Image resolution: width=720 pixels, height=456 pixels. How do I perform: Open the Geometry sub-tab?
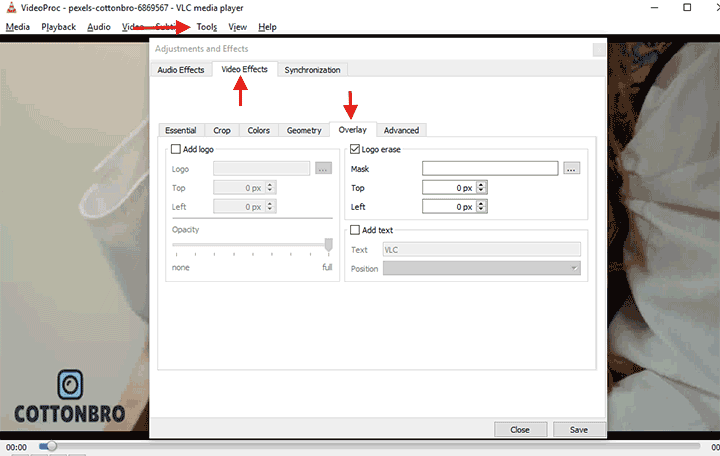304,130
